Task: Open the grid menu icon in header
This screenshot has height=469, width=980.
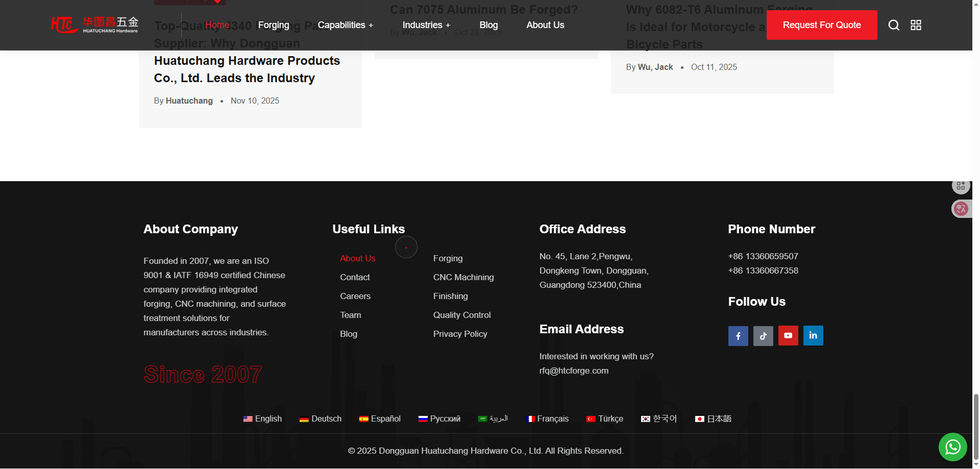Action: click(x=916, y=25)
